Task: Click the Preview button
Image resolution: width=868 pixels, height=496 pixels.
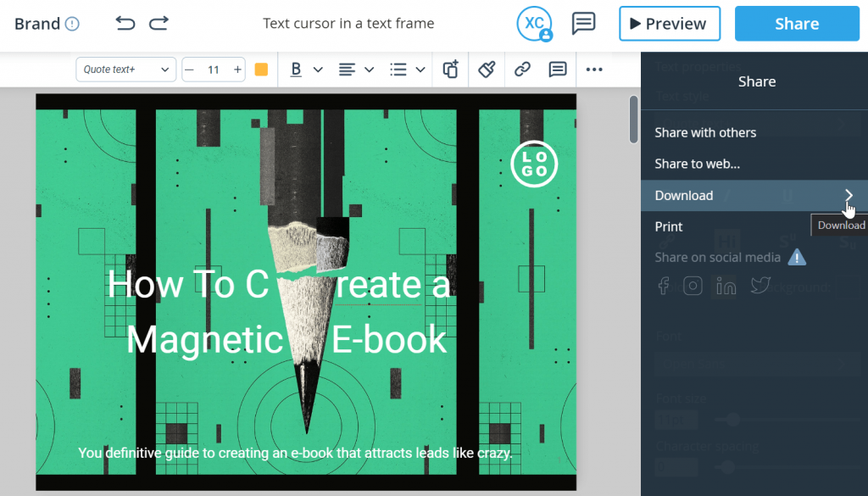Action: pos(669,23)
